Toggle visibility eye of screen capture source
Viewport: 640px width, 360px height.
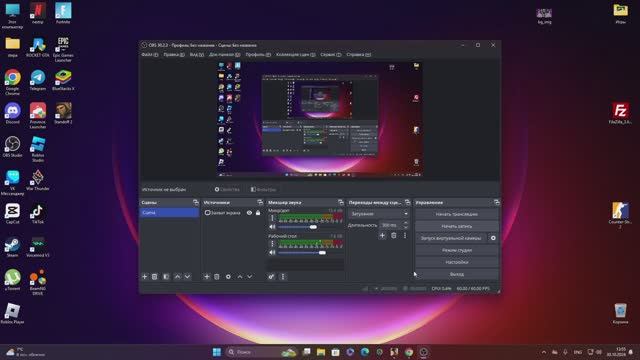[249, 213]
